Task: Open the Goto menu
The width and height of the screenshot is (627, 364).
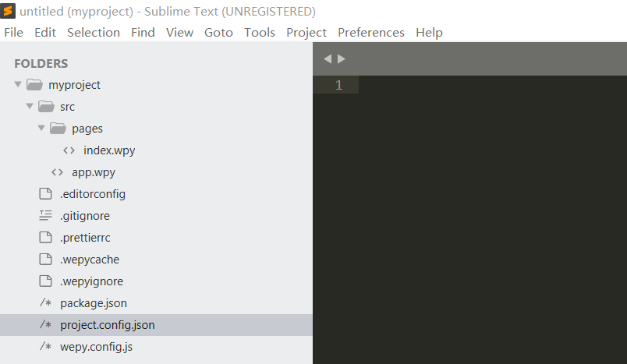Action: coord(218,33)
